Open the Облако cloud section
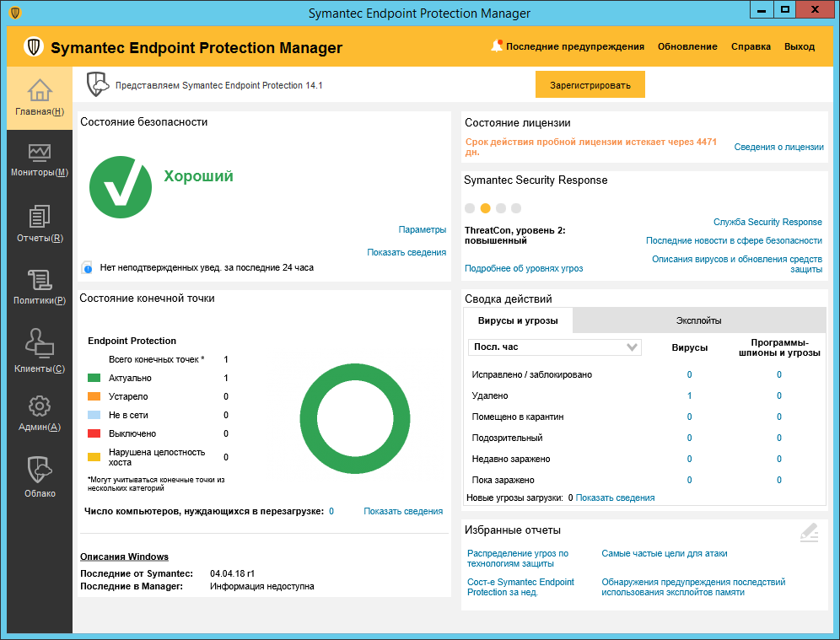Viewport: 840px width, 640px height. pyautogui.click(x=40, y=476)
